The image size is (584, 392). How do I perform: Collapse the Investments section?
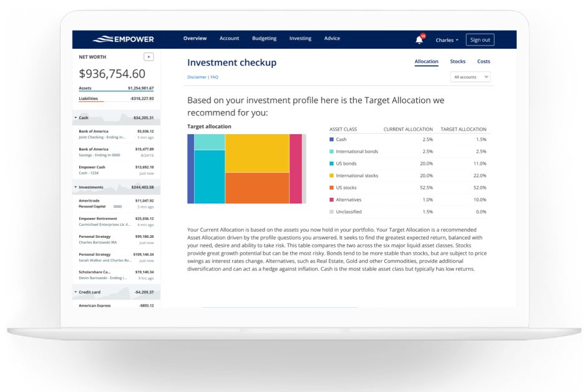[77, 187]
